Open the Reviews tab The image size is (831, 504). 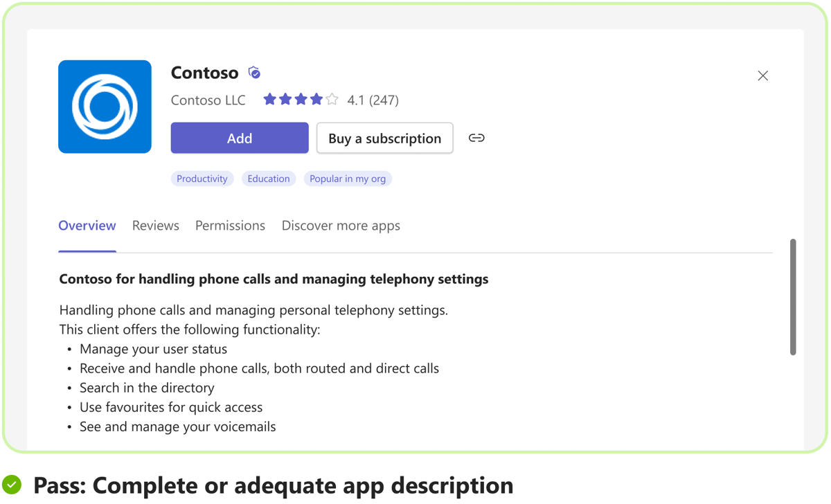(x=156, y=226)
